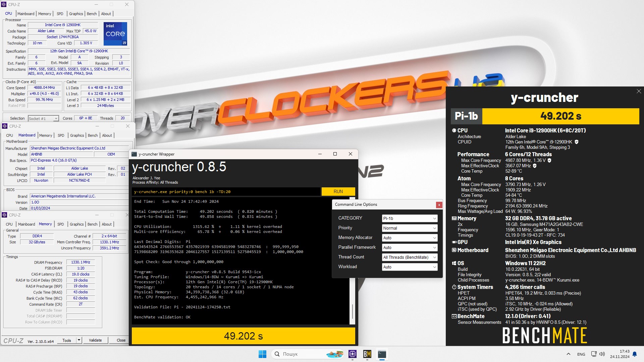Open the terminal icon in the taskbar
Screen dimensions: 644x362
tap(382, 354)
